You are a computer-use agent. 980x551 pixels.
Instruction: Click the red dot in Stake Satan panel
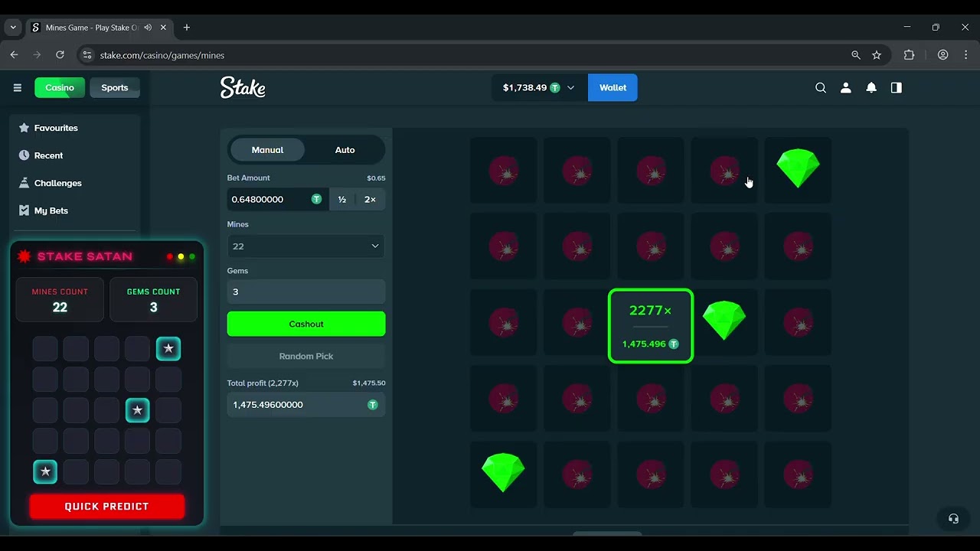click(170, 256)
